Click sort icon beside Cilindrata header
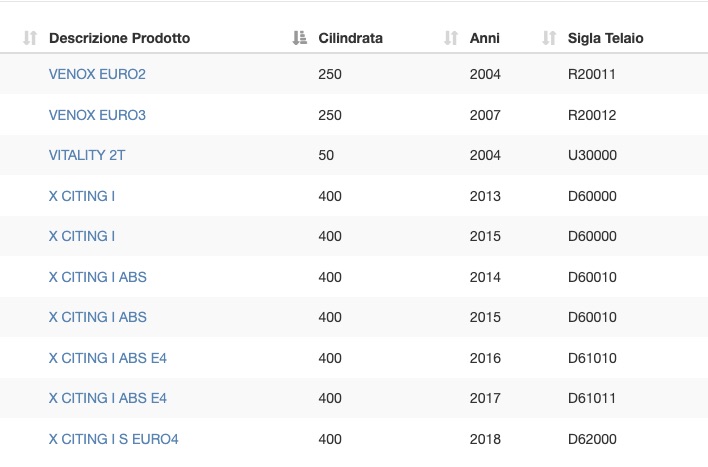The height and width of the screenshot is (467, 708). 300,38
